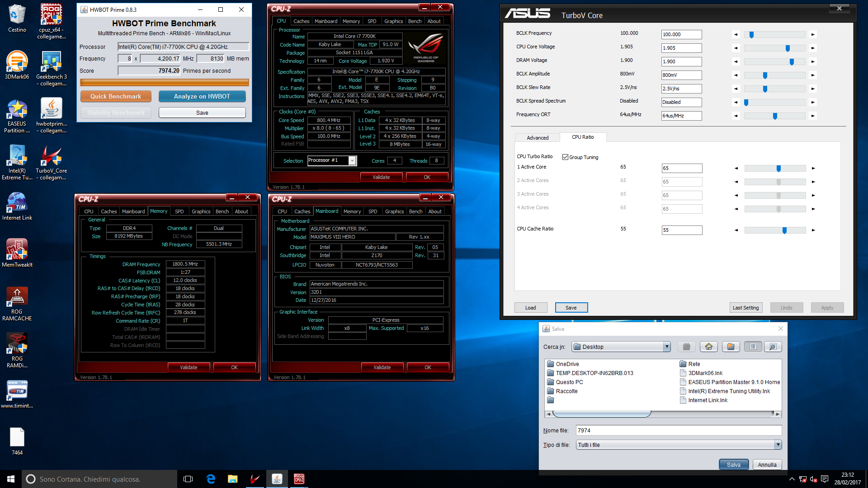Toggle the Group Tuning checkbox
The image size is (868, 488).
click(x=565, y=157)
